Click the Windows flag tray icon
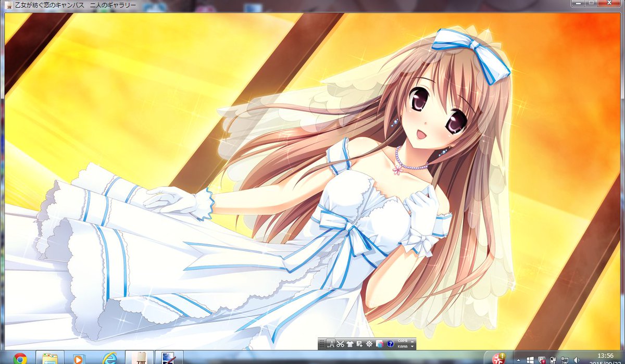The width and height of the screenshot is (625, 364). click(530, 360)
